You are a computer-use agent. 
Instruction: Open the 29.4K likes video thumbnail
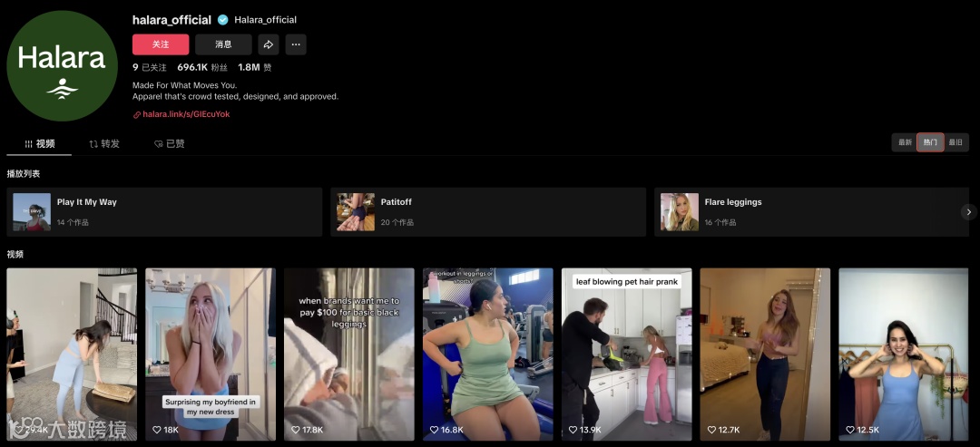[x=72, y=355]
